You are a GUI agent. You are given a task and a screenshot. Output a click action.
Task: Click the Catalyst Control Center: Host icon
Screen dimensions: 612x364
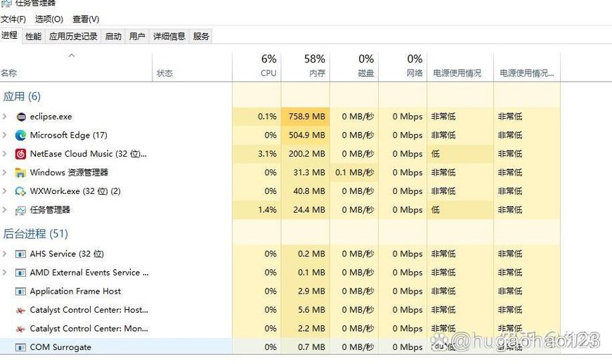(x=20, y=310)
